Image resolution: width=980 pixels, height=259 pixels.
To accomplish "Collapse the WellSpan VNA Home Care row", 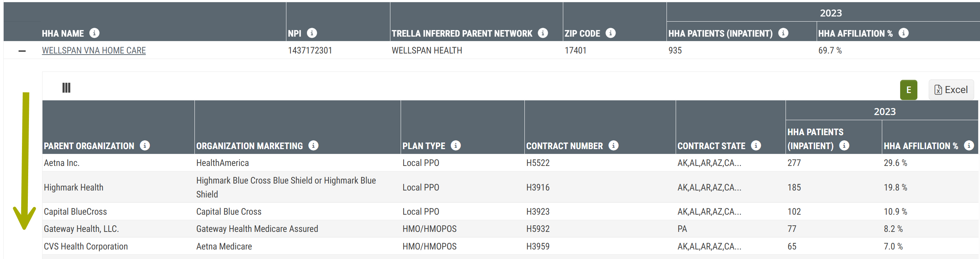I will [22, 51].
